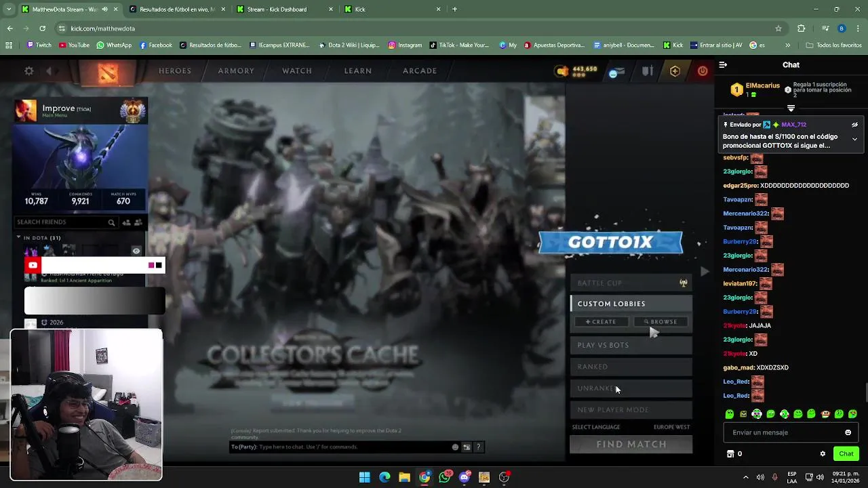This screenshot has height=488, width=868.
Task: Open the Chrome apps grid in bookmarks bar
Action: (9, 45)
